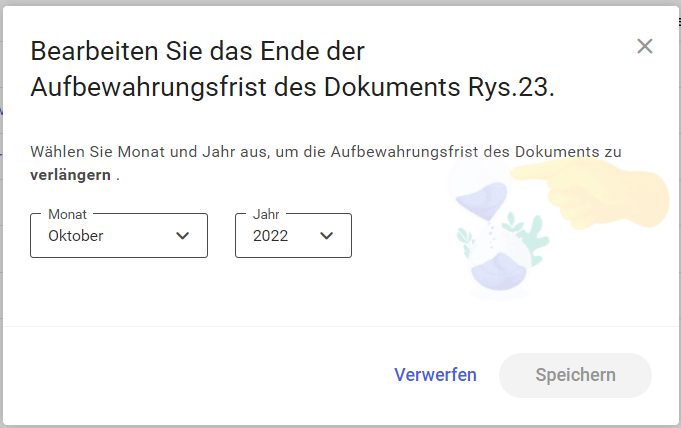Click the dialog title mentioning Rys.23
Image resolution: width=681 pixels, height=428 pixels.
[292, 69]
